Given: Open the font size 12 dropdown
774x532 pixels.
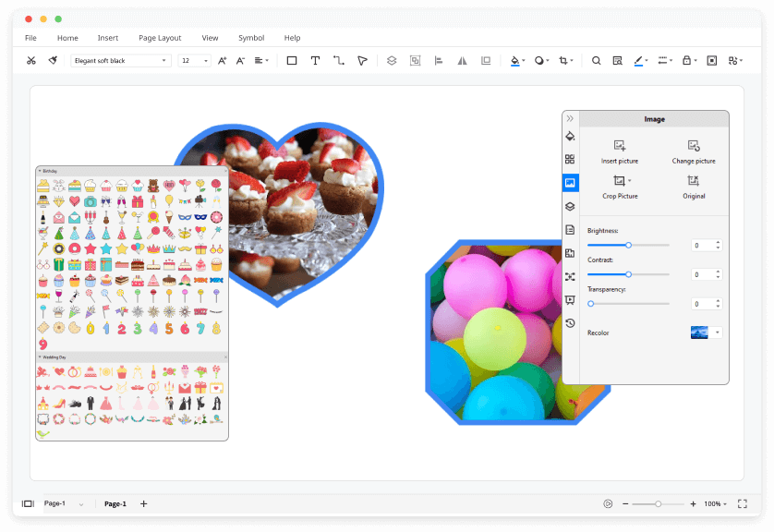Looking at the screenshot, I should [195, 61].
